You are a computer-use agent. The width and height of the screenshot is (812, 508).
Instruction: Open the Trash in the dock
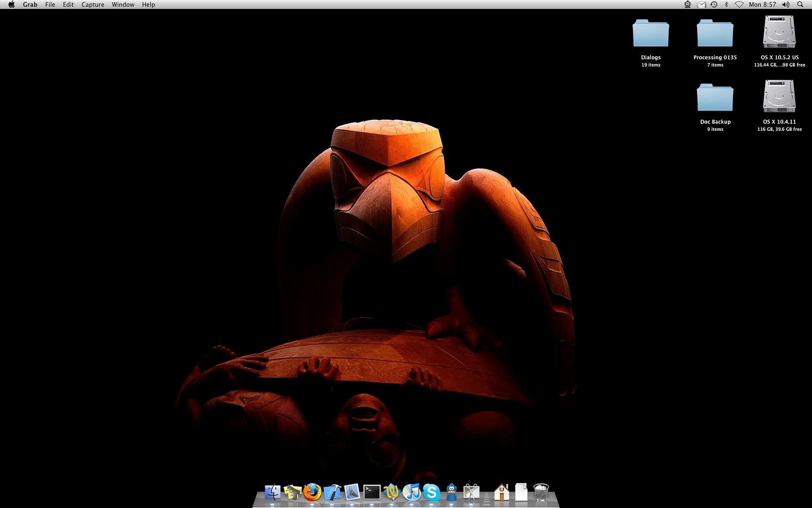[x=541, y=492]
